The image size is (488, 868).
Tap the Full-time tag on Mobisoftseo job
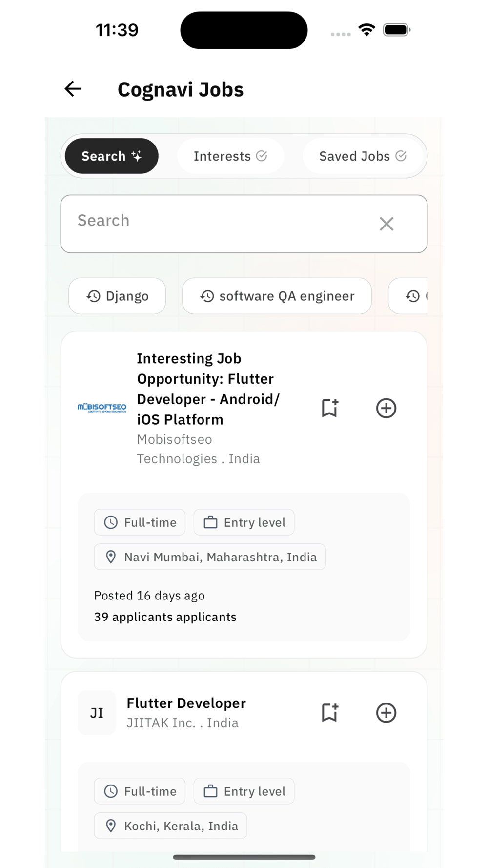pos(140,522)
